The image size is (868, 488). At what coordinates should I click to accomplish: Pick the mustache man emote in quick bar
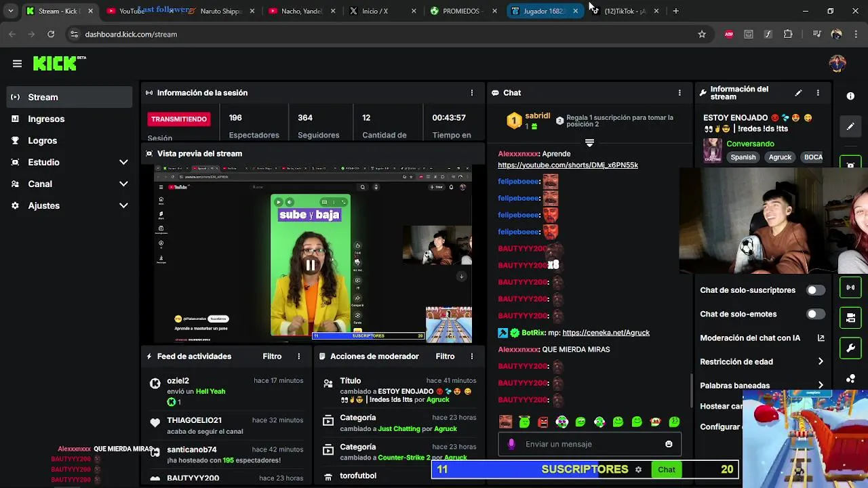[506, 422]
